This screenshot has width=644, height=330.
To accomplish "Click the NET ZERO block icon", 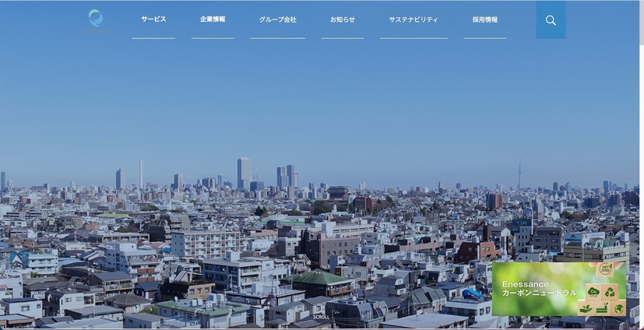I will point(605,269).
